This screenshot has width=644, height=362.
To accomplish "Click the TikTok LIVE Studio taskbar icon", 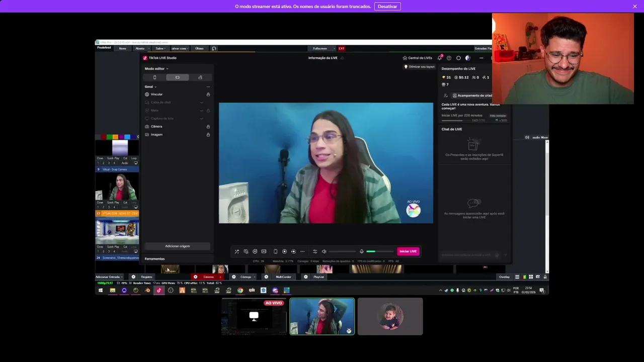I will pos(159,290).
